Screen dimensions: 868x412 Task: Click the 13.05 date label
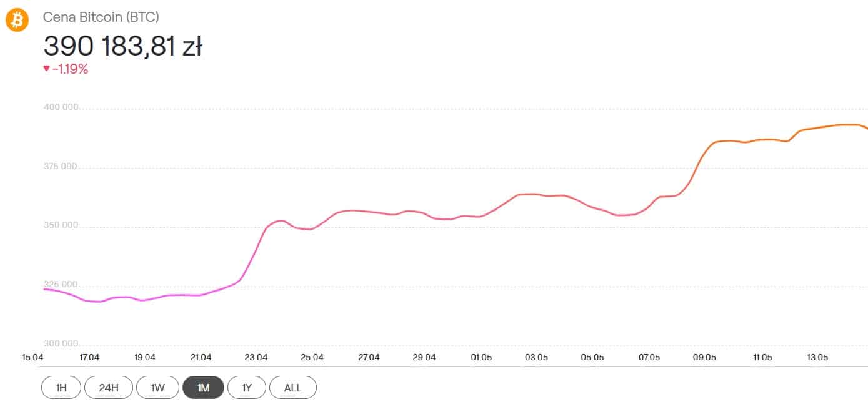coord(817,358)
